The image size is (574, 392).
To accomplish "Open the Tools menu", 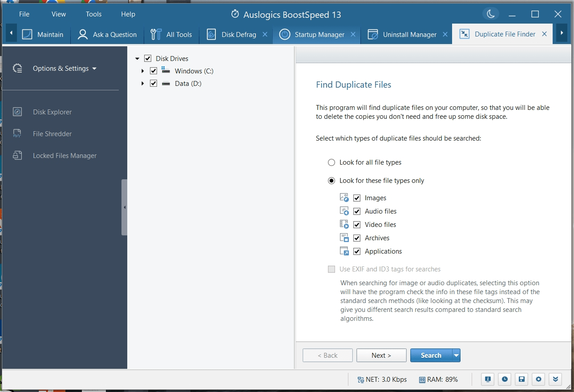I will pos(93,14).
